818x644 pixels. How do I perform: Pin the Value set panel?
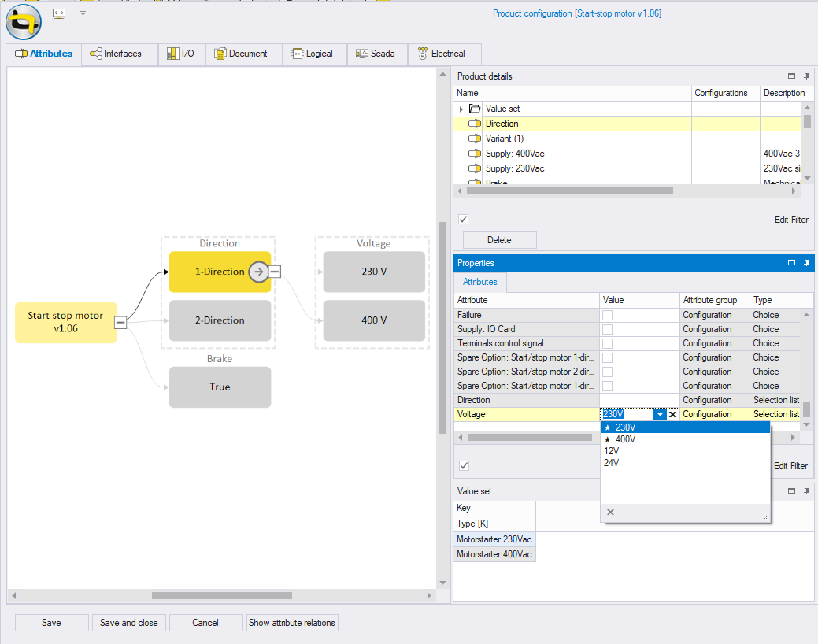click(806, 491)
